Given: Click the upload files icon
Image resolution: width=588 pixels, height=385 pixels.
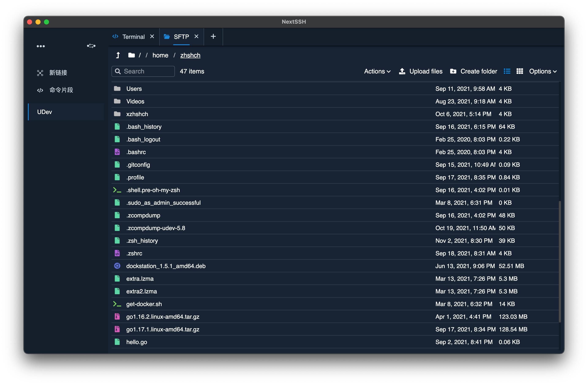Looking at the screenshot, I should [x=402, y=71].
